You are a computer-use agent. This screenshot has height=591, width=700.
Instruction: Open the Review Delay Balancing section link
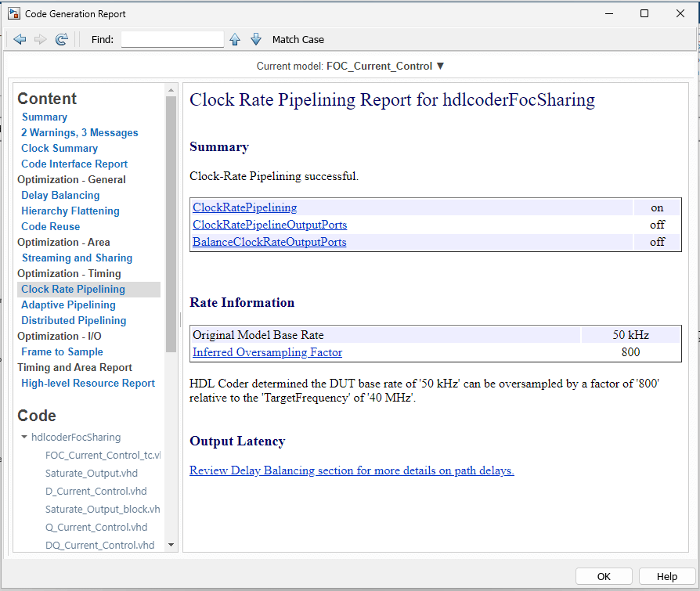coord(352,470)
